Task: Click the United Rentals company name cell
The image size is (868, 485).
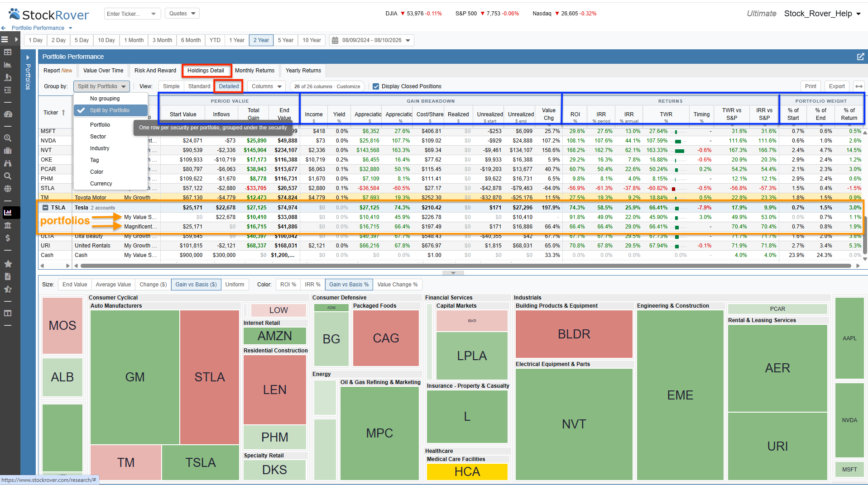Action: [x=93, y=246]
